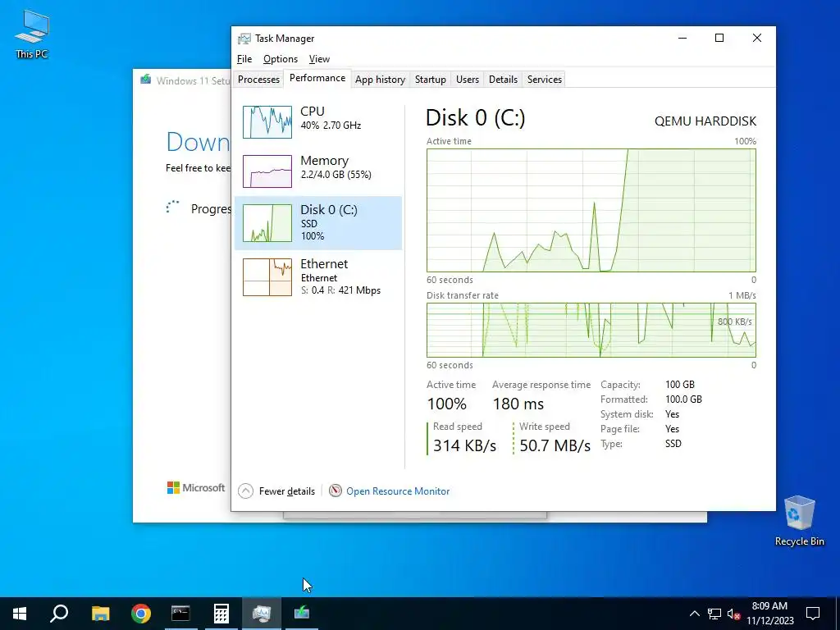Maximize the Task Manager window
Image resolution: width=840 pixels, height=630 pixels.
(x=719, y=38)
